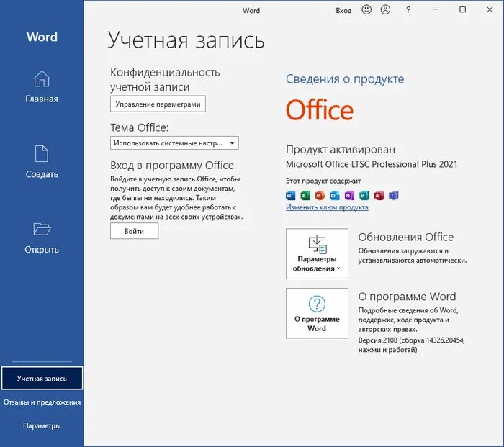Click Управление параметрами button

click(x=158, y=104)
